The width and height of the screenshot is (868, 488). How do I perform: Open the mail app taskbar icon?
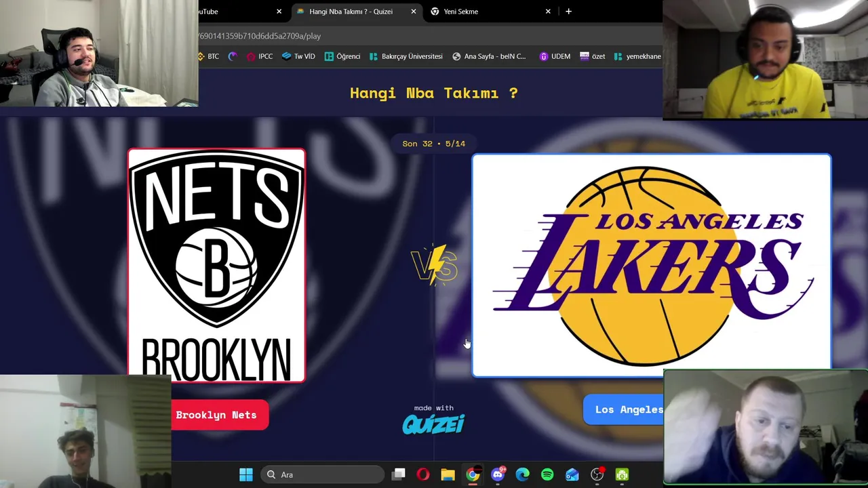(x=572, y=474)
